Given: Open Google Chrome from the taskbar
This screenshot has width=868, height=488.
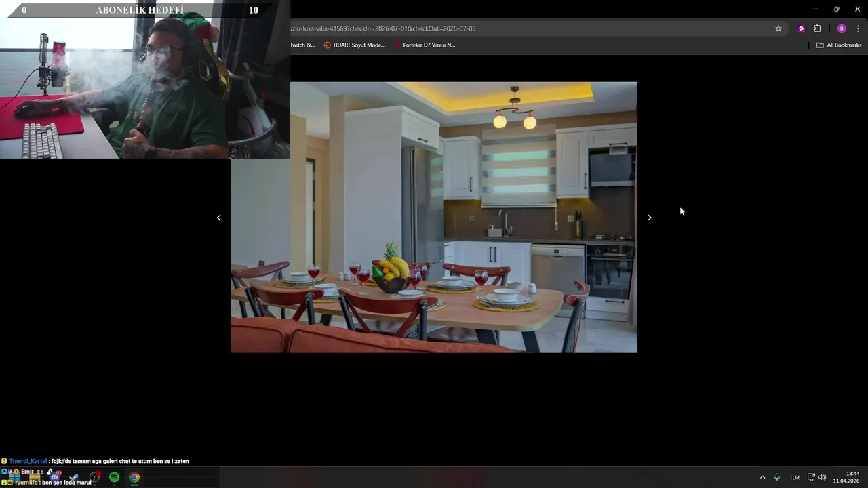Looking at the screenshot, I should (134, 477).
